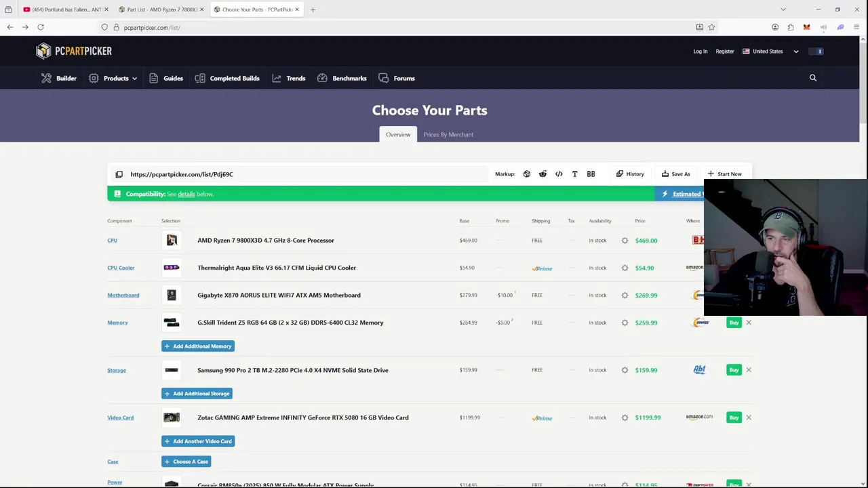Open a new browser tab
The image size is (868, 488).
[x=313, y=9]
